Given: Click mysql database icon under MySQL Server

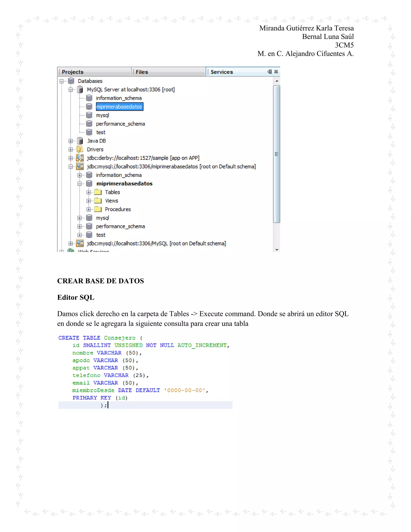Looking at the screenshot, I should pos(89,115).
